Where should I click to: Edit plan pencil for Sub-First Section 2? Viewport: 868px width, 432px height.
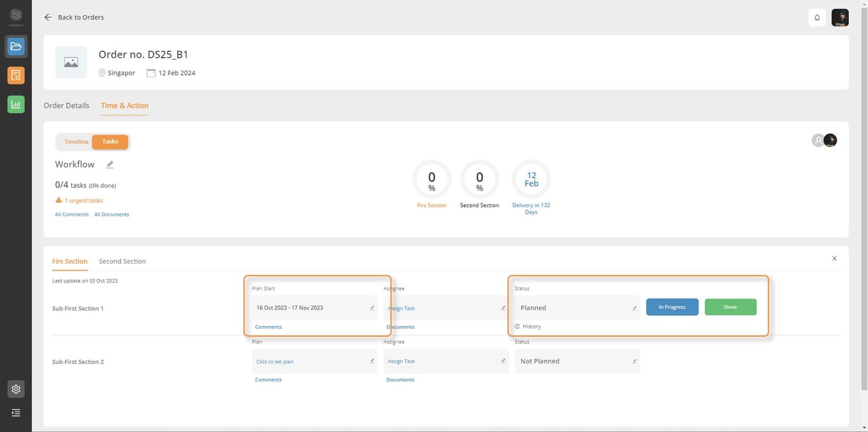pyautogui.click(x=372, y=361)
